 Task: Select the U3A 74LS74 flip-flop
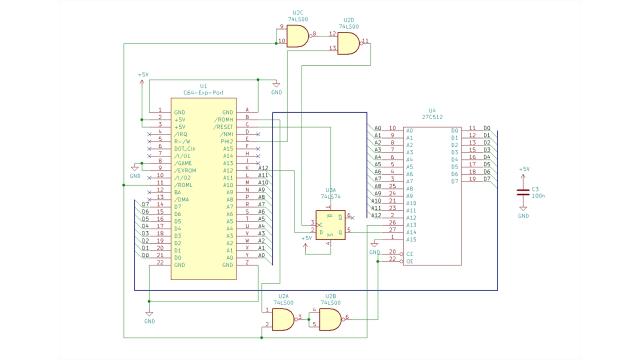pos(331,225)
